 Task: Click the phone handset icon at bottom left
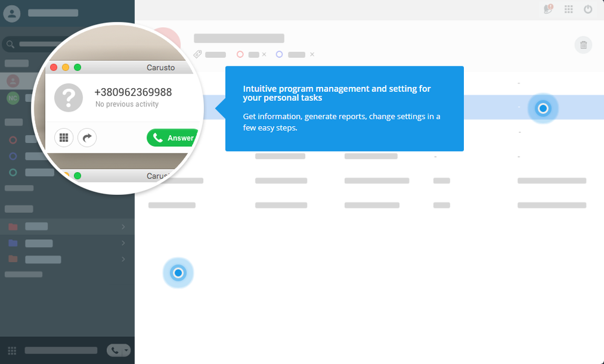114,350
